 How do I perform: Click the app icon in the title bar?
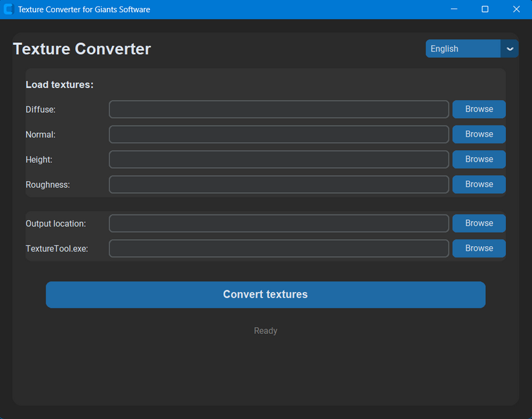[x=9, y=9]
